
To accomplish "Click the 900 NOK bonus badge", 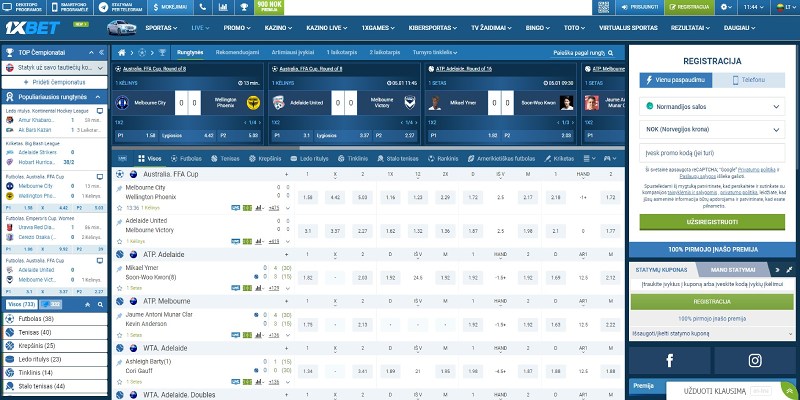I will pos(269,7).
